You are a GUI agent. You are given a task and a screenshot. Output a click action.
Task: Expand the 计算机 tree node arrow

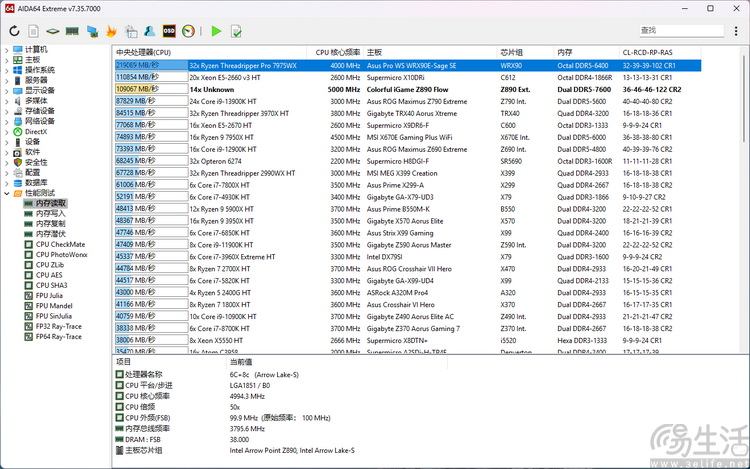click(x=7, y=49)
